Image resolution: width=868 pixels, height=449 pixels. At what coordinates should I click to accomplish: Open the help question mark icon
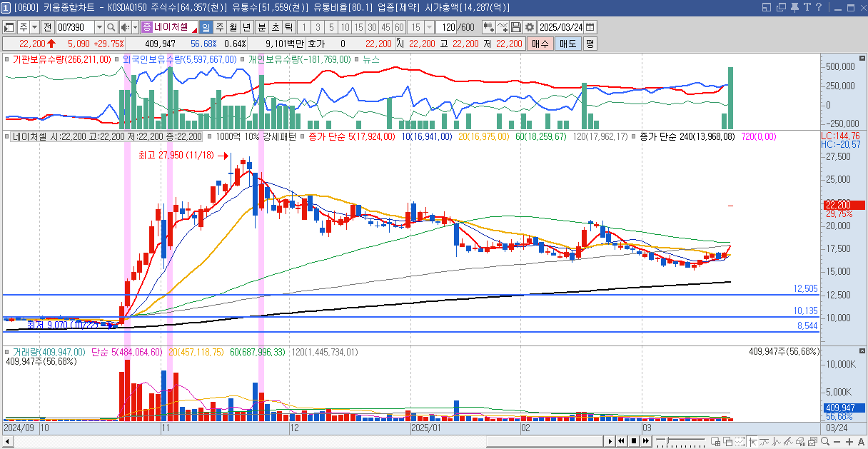(820, 7)
